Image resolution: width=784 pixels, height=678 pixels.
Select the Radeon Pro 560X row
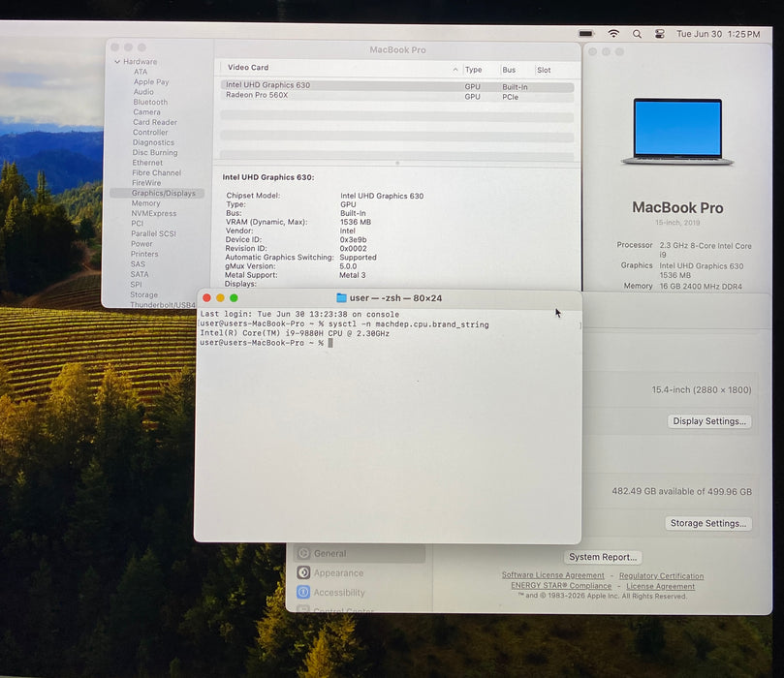[x=397, y=96]
